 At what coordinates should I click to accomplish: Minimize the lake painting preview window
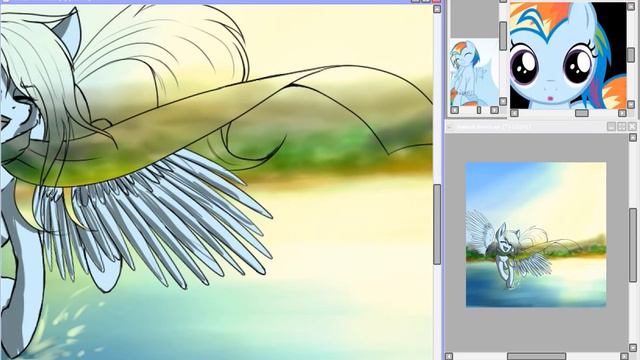pyautogui.click(x=611, y=127)
